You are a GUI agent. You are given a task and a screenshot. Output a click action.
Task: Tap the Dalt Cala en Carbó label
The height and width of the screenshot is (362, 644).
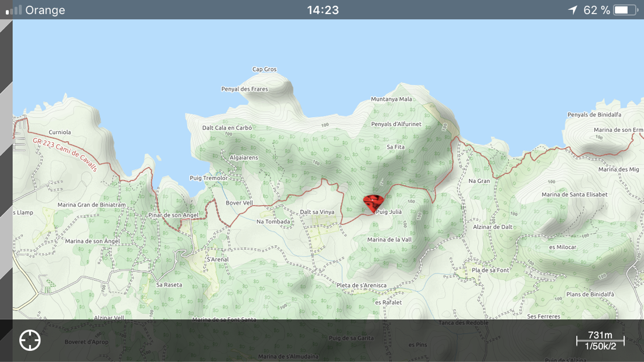pos(227,128)
